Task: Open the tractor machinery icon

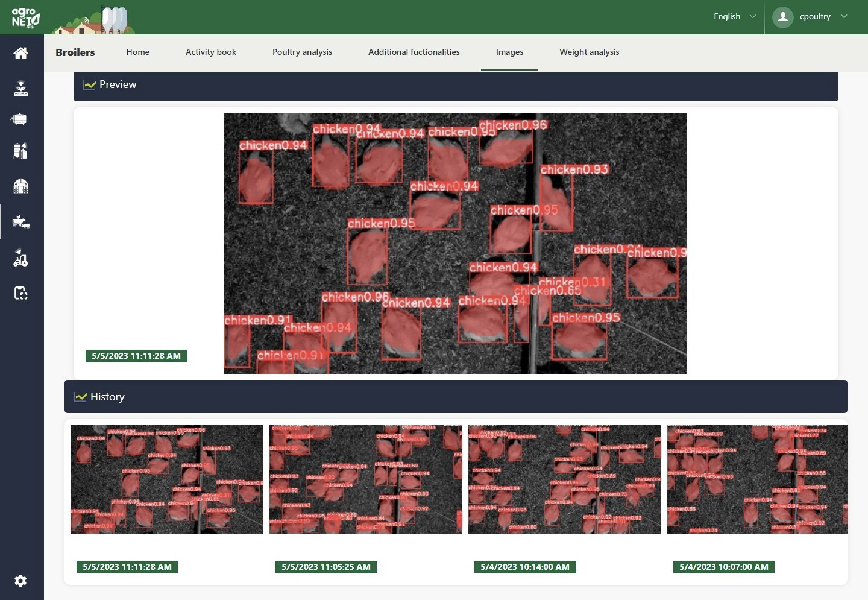Action: [x=21, y=258]
